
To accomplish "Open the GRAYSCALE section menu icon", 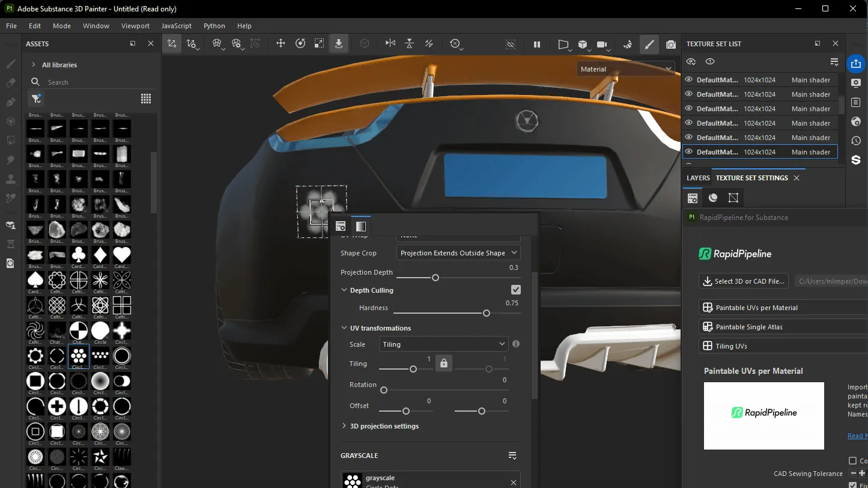I will click(512, 456).
